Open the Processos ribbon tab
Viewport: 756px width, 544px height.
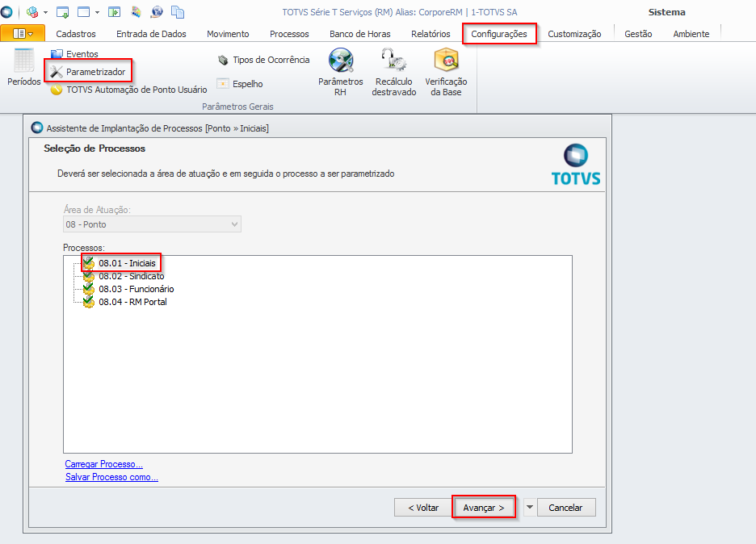tap(289, 34)
